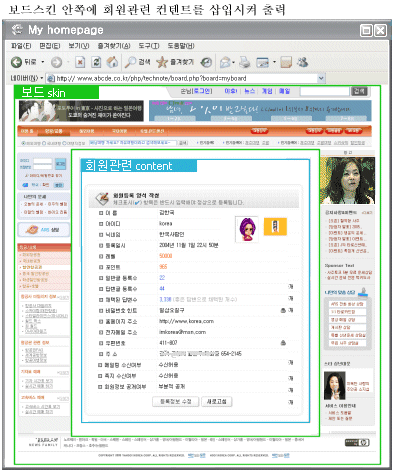394x470 pixels.
Task: Open the Back button history dropdown arrow
Action: [43, 62]
